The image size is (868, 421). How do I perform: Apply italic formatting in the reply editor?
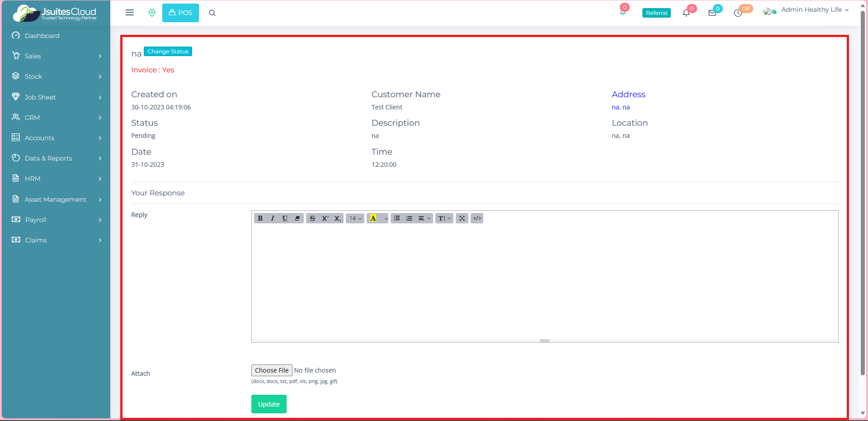(272, 218)
